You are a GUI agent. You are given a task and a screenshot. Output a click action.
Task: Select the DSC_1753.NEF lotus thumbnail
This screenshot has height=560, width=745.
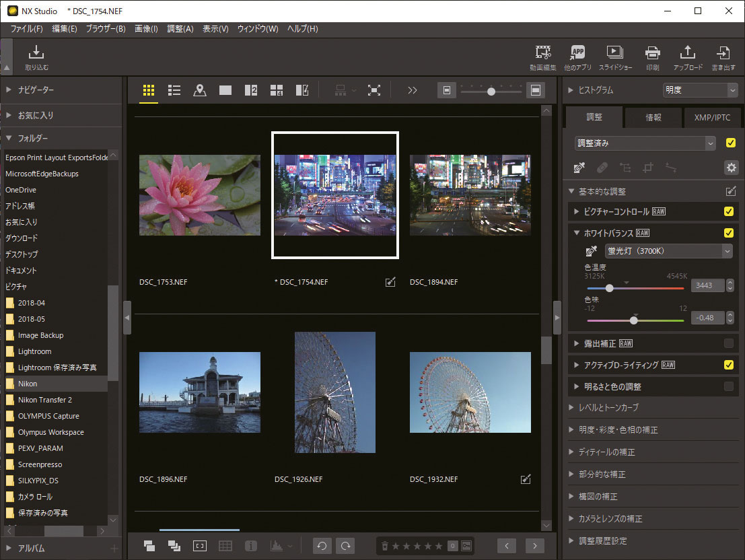click(200, 195)
